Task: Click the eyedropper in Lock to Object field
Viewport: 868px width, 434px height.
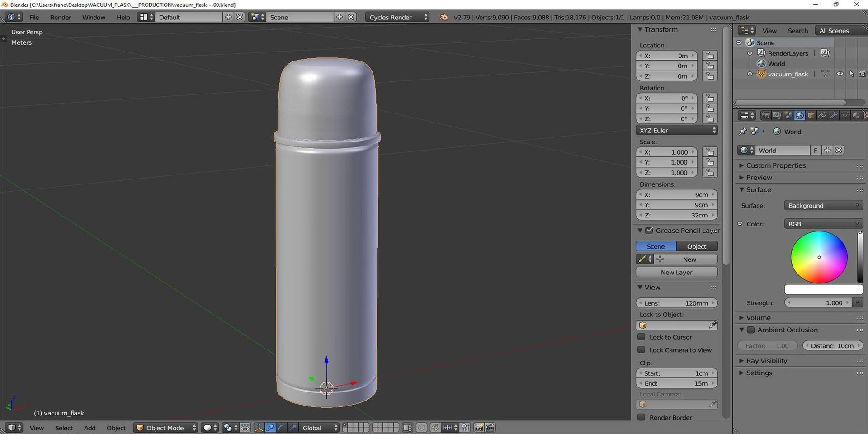Action: click(x=712, y=325)
